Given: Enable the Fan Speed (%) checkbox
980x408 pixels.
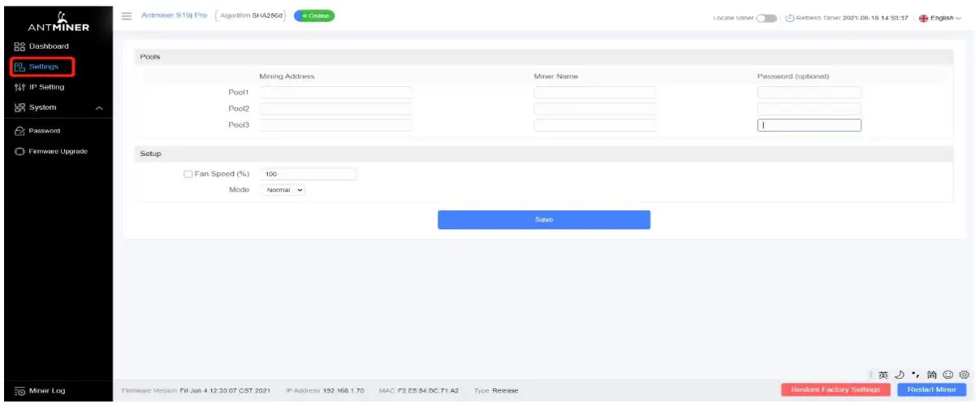Looking at the screenshot, I should pyautogui.click(x=188, y=174).
